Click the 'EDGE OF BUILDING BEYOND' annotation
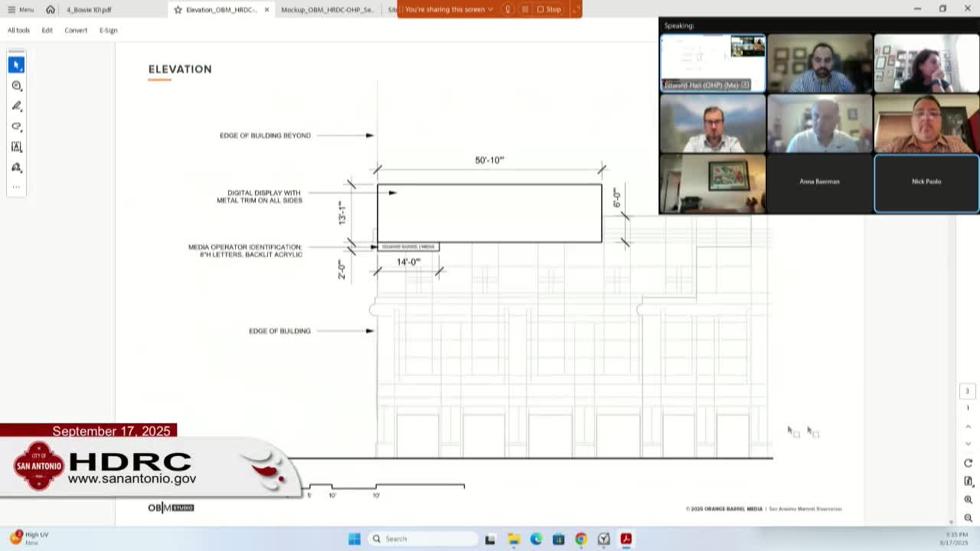The width and height of the screenshot is (980, 551). point(265,135)
